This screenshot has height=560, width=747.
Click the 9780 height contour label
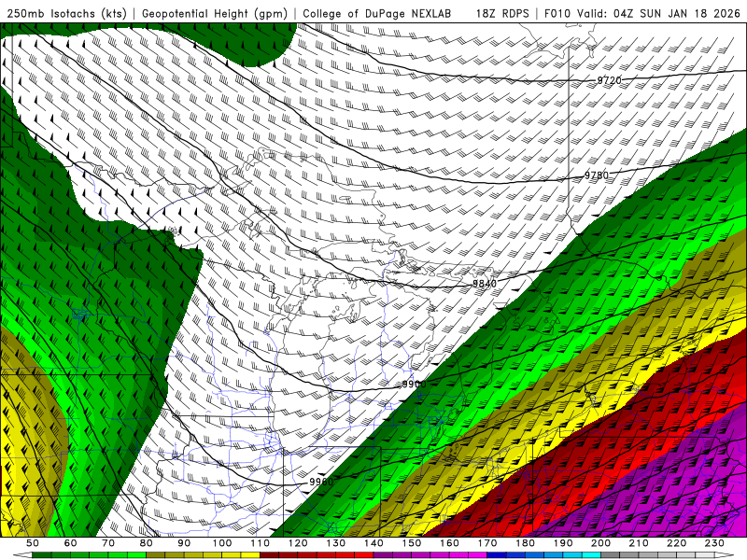pyautogui.click(x=597, y=175)
